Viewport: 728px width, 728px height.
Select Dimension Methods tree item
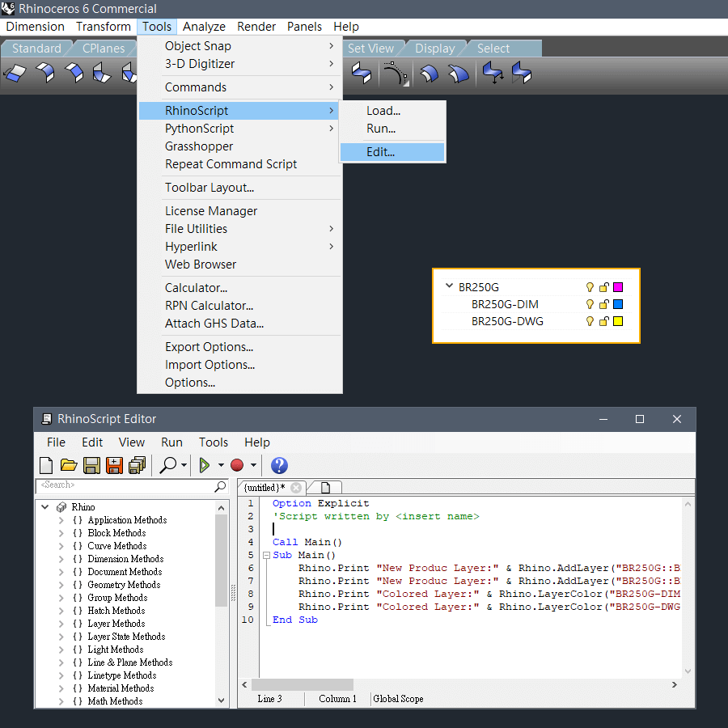126,559
